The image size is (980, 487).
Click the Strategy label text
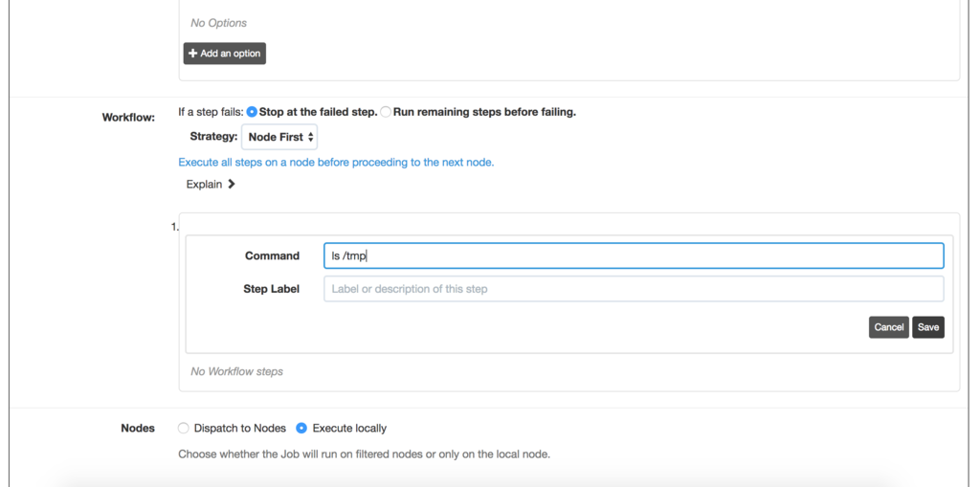pyautogui.click(x=213, y=137)
